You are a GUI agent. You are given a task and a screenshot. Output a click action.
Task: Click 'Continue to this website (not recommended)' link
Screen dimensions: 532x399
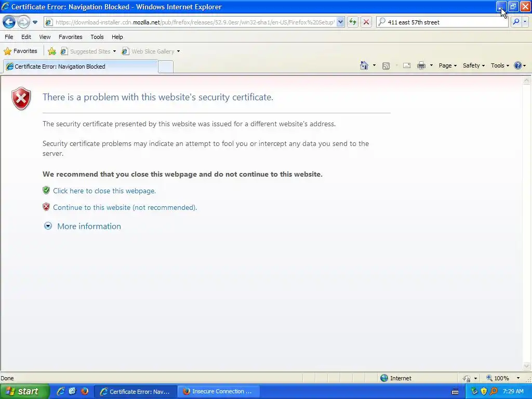(125, 207)
